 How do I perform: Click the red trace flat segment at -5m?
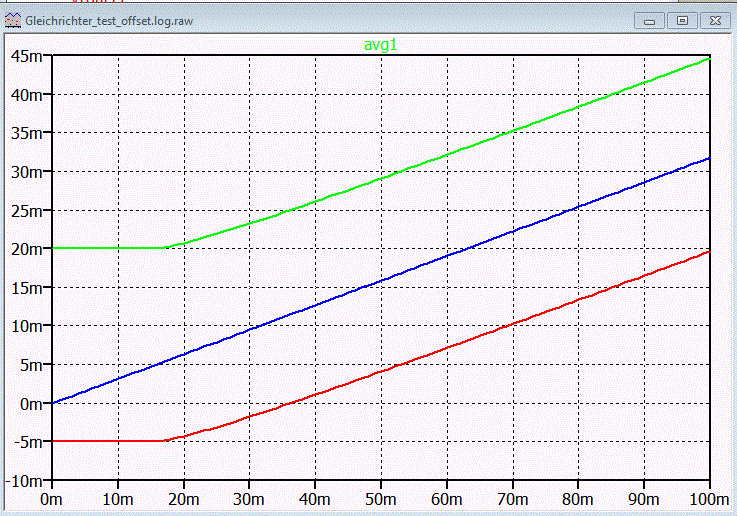tap(108, 441)
